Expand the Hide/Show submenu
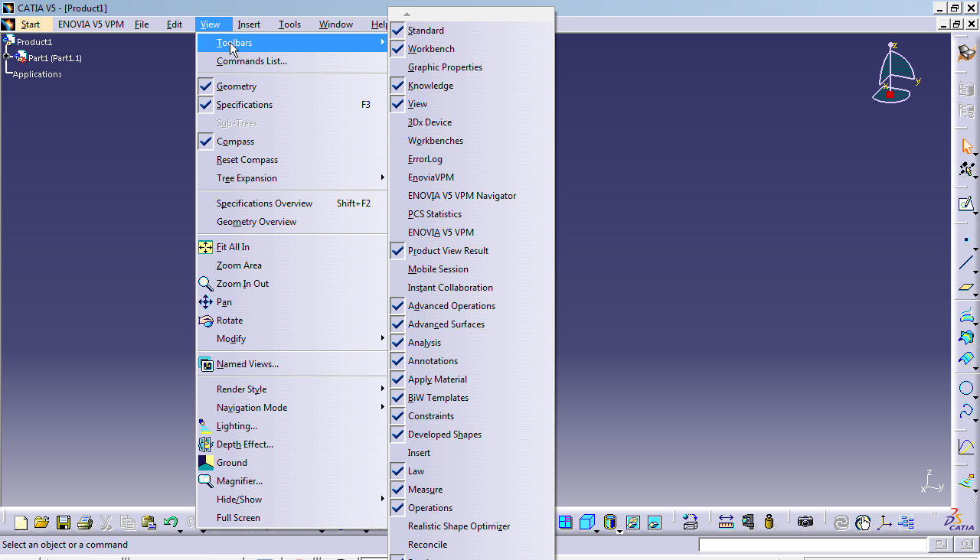 click(x=292, y=500)
